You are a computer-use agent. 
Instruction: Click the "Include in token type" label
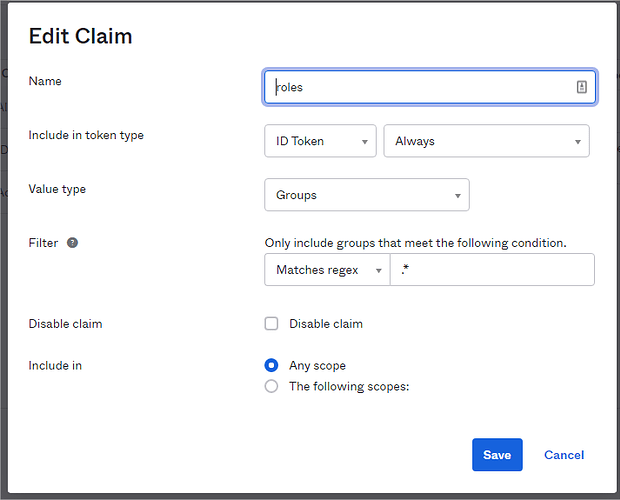[x=86, y=135]
